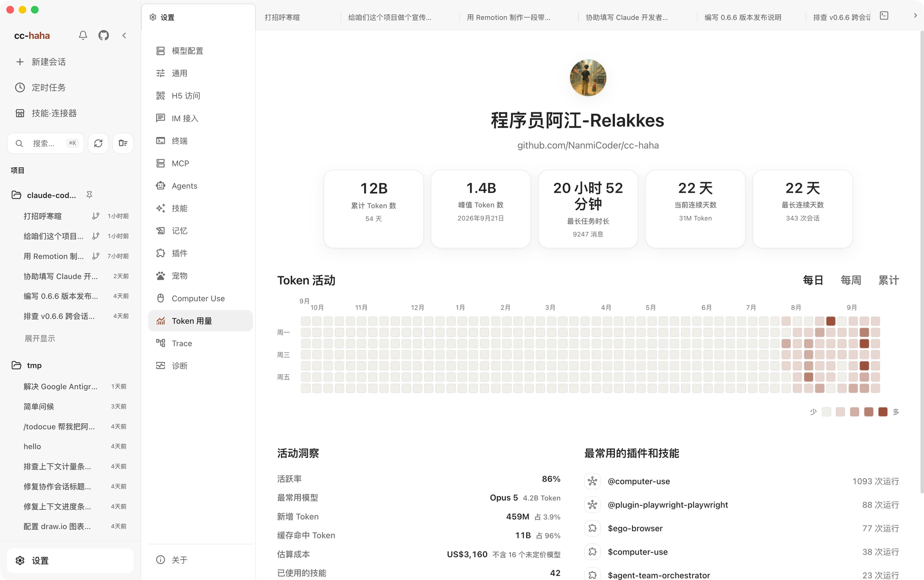This screenshot has width=924, height=580.
Task: Open plugins (插件) settings page
Action: pos(201,253)
